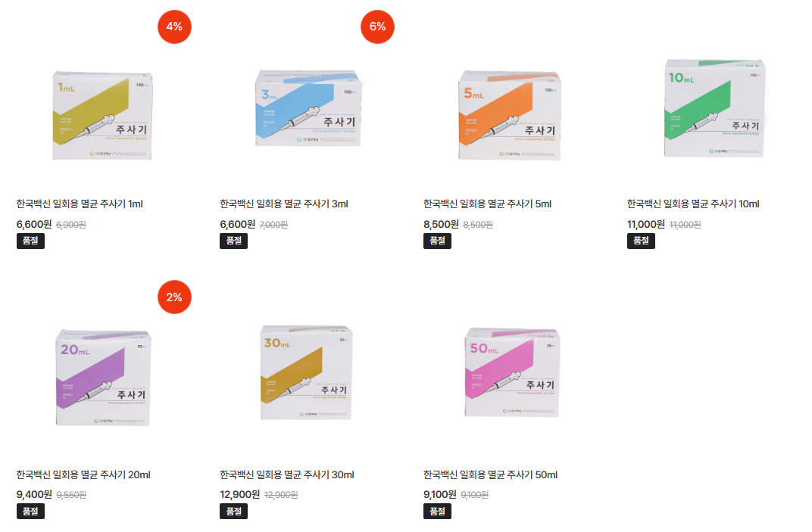The width and height of the screenshot is (812, 532).
Task: Click the 2% discount badge on 20ml syringe
Action: [174, 297]
